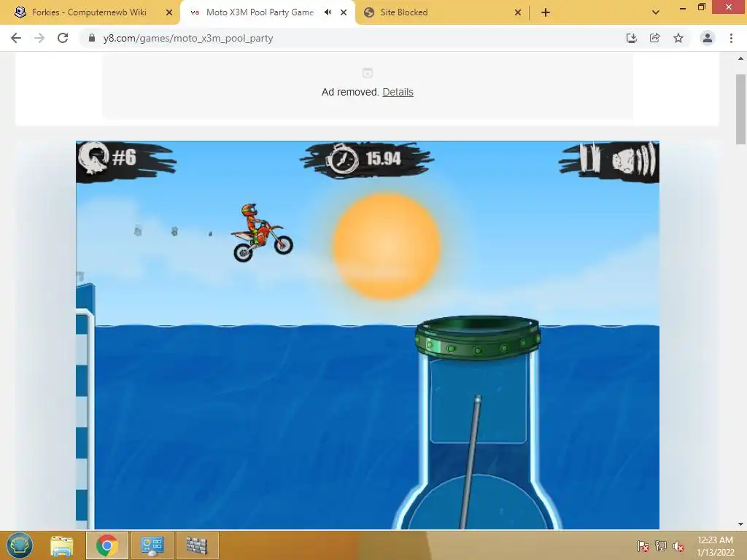Click the network status tray icon

[x=660, y=546]
